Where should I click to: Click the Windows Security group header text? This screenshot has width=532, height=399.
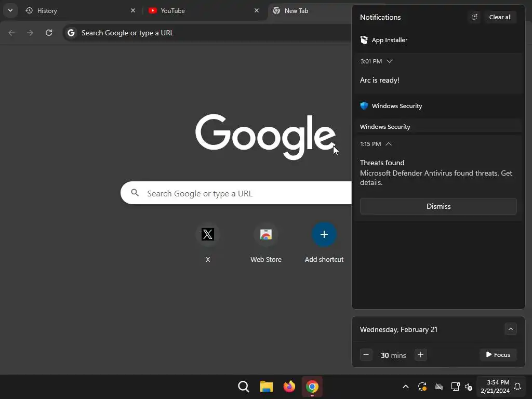click(x=397, y=106)
